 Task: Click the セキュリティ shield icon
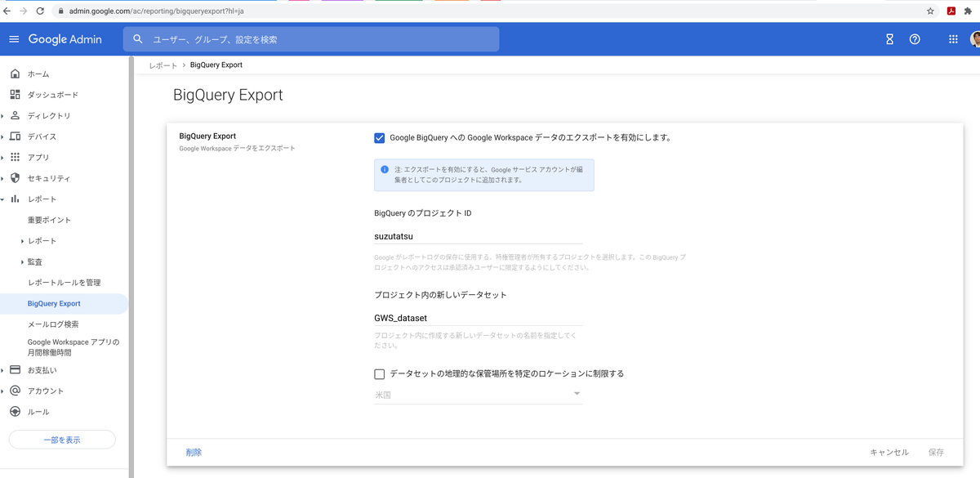click(15, 178)
